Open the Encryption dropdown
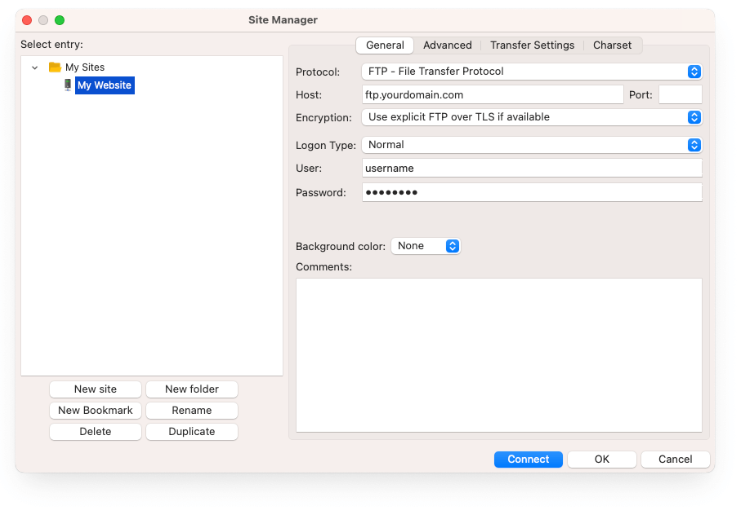The image size is (749, 507). pos(532,117)
